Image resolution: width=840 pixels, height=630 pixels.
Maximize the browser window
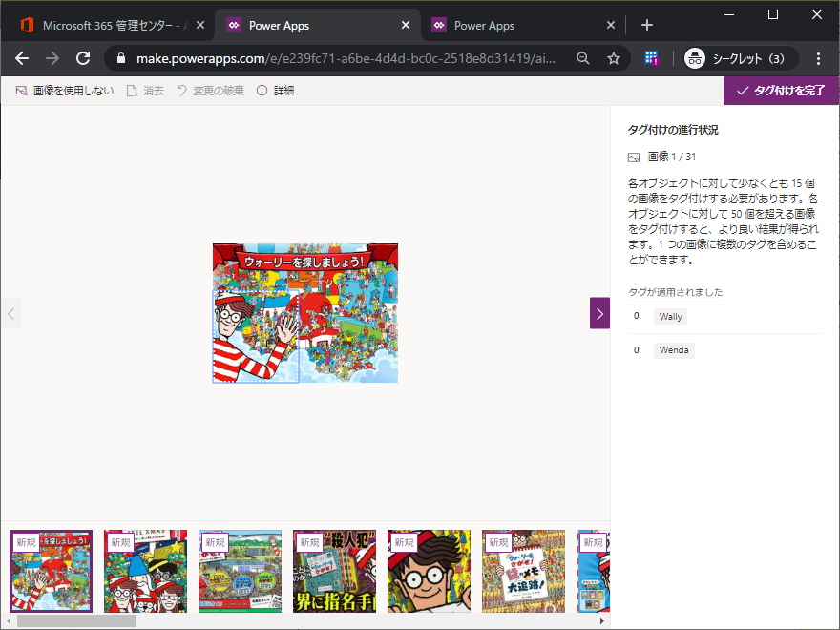point(773,14)
